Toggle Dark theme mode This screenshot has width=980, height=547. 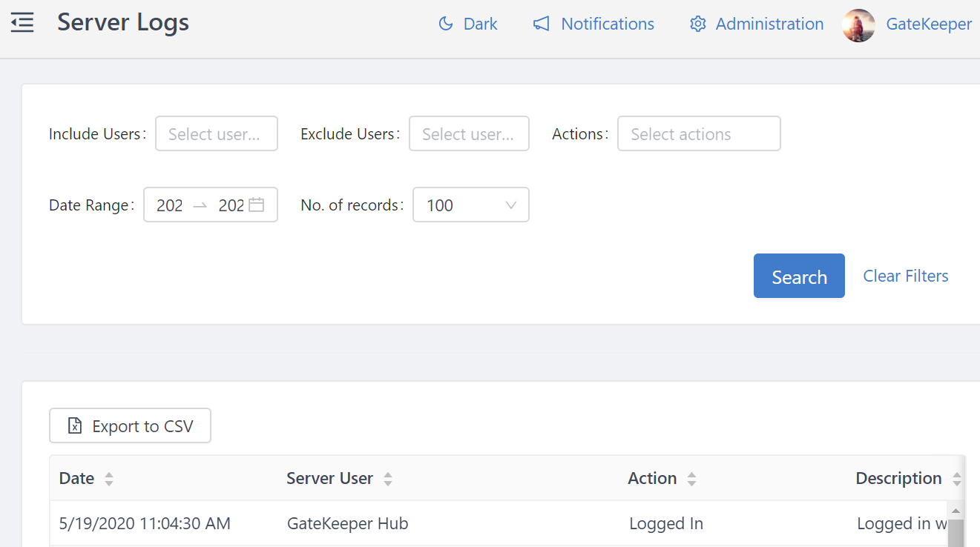[x=480, y=24]
